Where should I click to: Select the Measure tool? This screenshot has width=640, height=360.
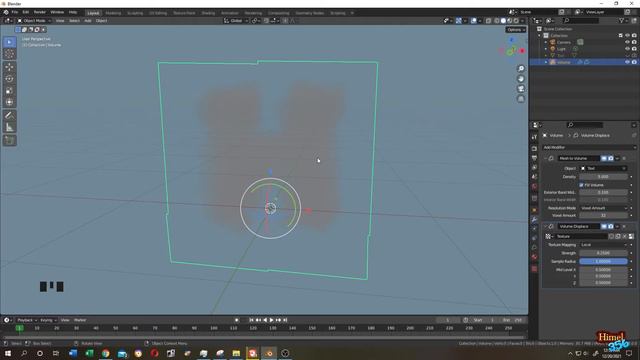pos(9,127)
